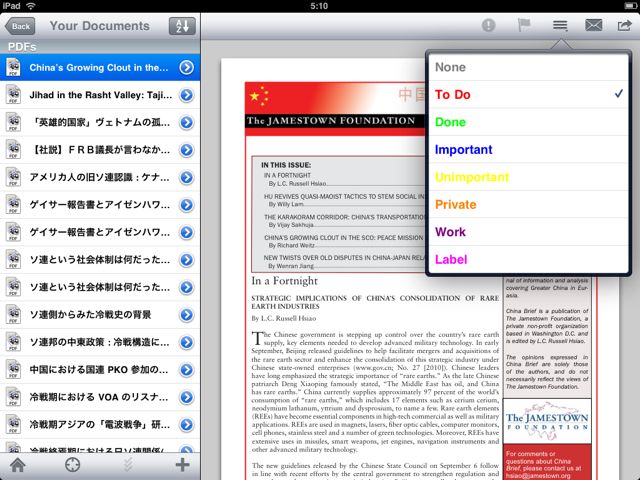Choose the Unimportant label
Viewport: 640px width, 480px height.
click(528, 177)
